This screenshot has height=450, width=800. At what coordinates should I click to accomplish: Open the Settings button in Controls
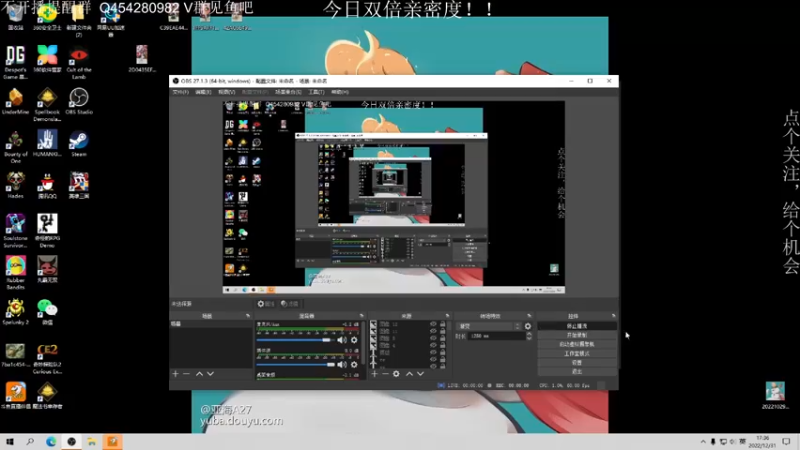(x=577, y=363)
